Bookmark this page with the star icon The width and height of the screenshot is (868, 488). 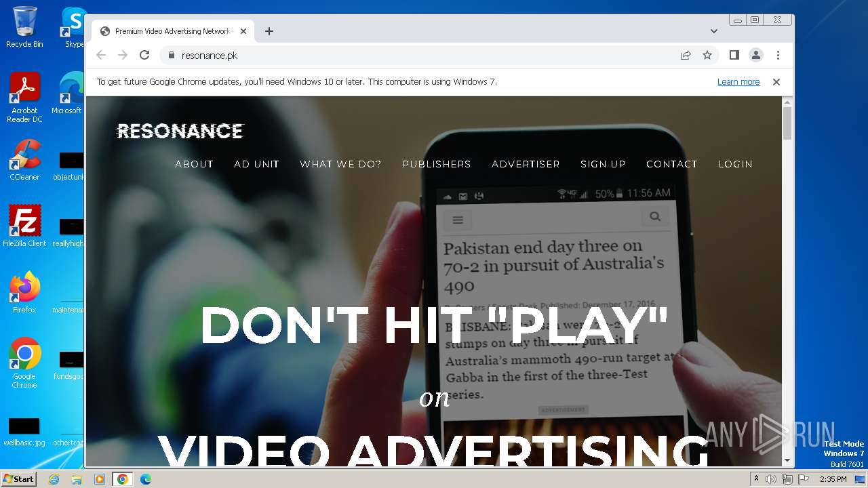pos(707,55)
